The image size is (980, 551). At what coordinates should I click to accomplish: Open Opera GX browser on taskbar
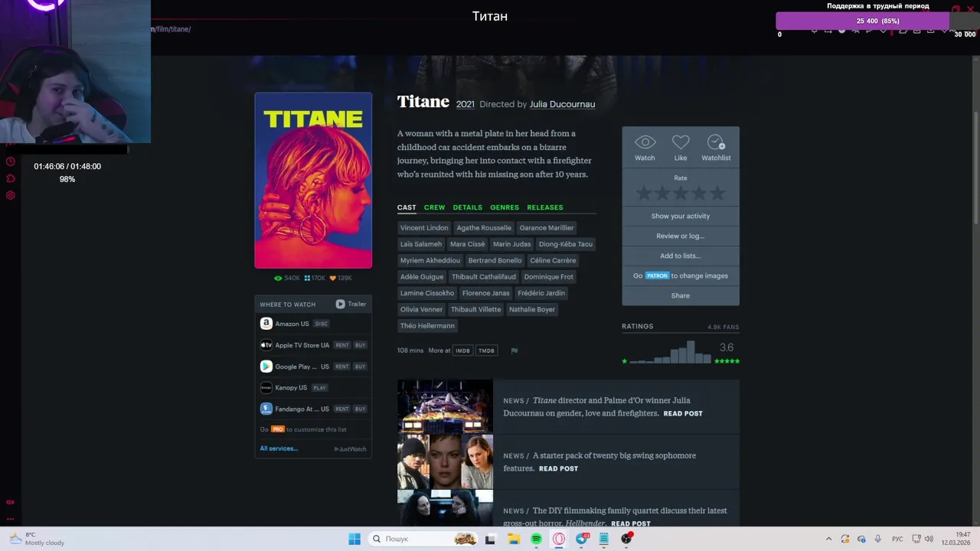(x=559, y=539)
